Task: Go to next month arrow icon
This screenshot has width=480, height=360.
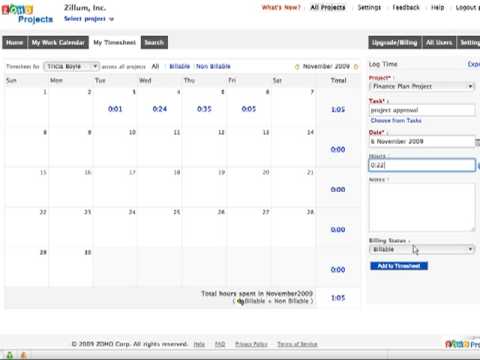Action: pyautogui.click(x=356, y=67)
